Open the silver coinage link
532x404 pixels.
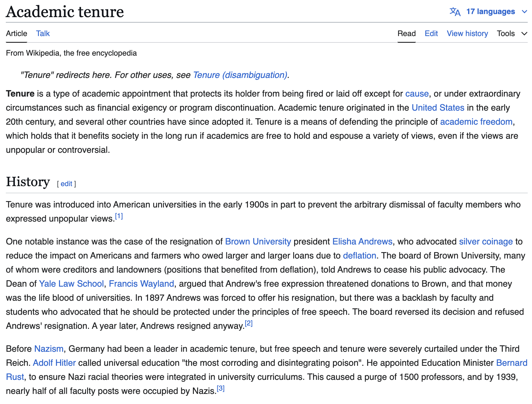486,241
